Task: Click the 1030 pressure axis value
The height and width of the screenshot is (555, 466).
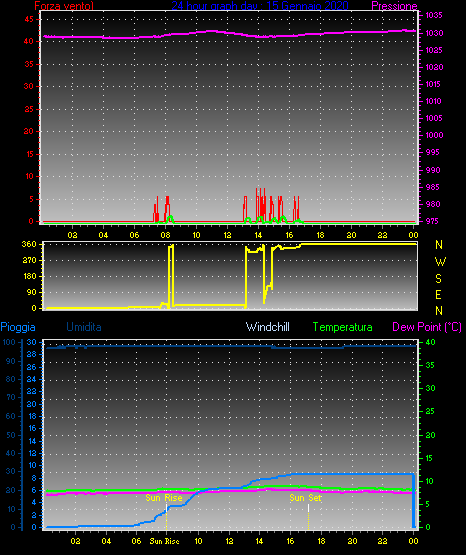Action: (x=434, y=33)
